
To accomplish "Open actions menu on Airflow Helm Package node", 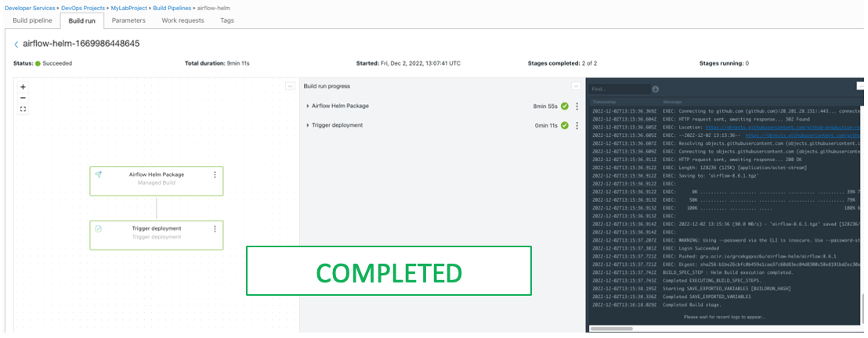I will [x=215, y=174].
